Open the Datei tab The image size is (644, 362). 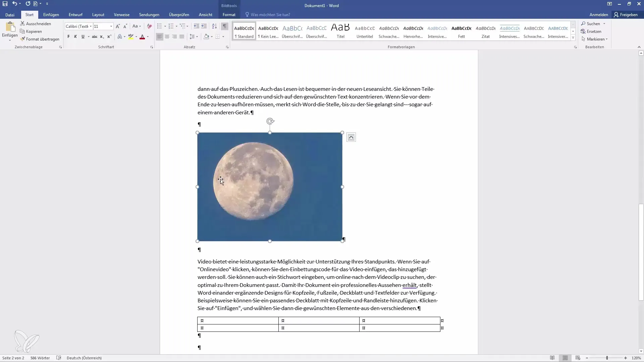10,15
